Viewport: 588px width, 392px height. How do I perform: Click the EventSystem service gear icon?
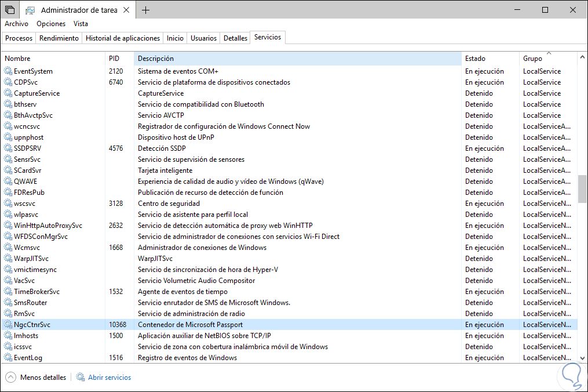[8, 71]
